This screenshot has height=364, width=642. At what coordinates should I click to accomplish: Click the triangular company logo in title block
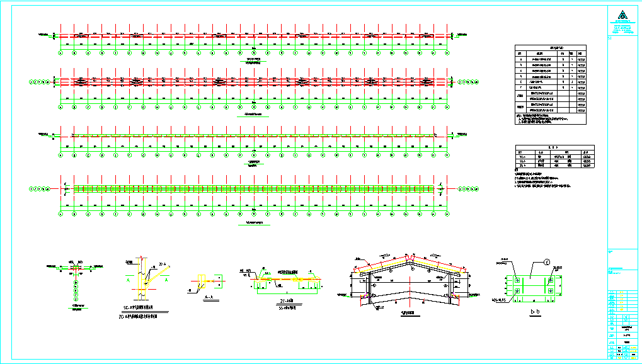[x=622, y=15]
